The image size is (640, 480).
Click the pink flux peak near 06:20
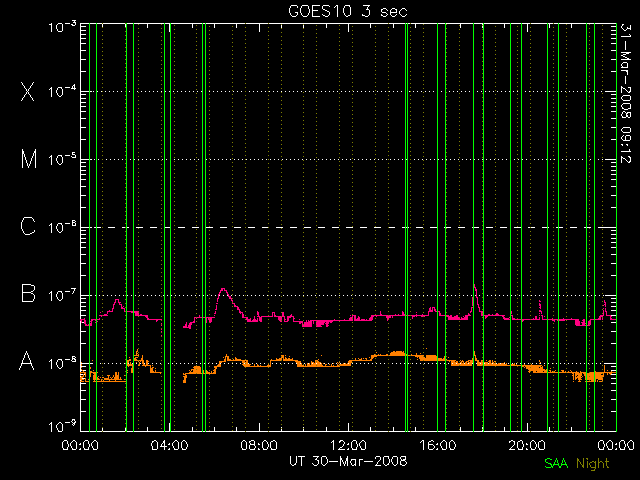click(x=223, y=289)
